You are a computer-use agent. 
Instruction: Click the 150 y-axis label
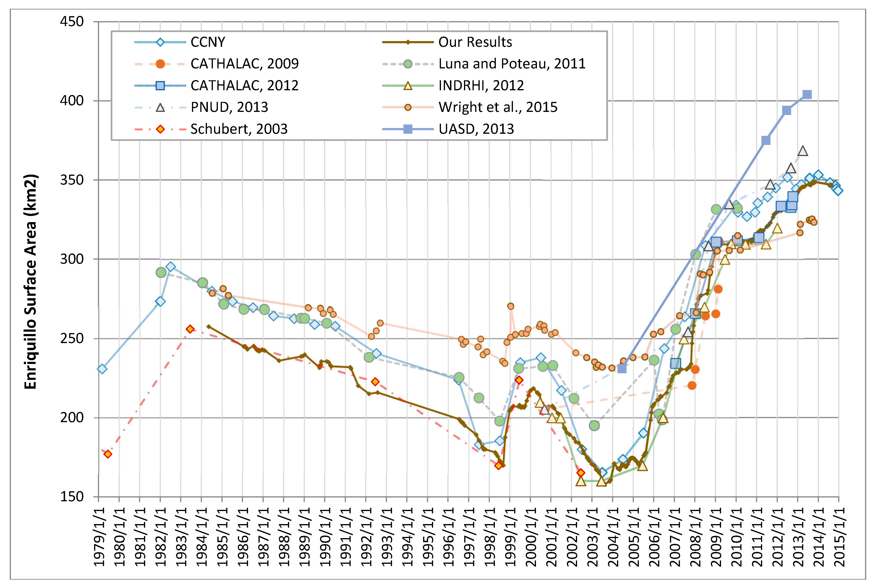click(x=72, y=497)
